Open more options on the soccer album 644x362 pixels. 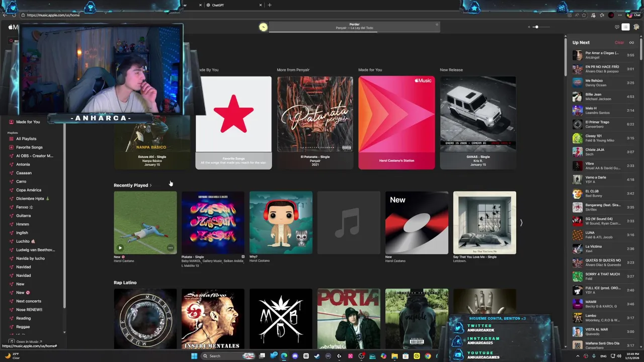pyautogui.click(x=171, y=248)
